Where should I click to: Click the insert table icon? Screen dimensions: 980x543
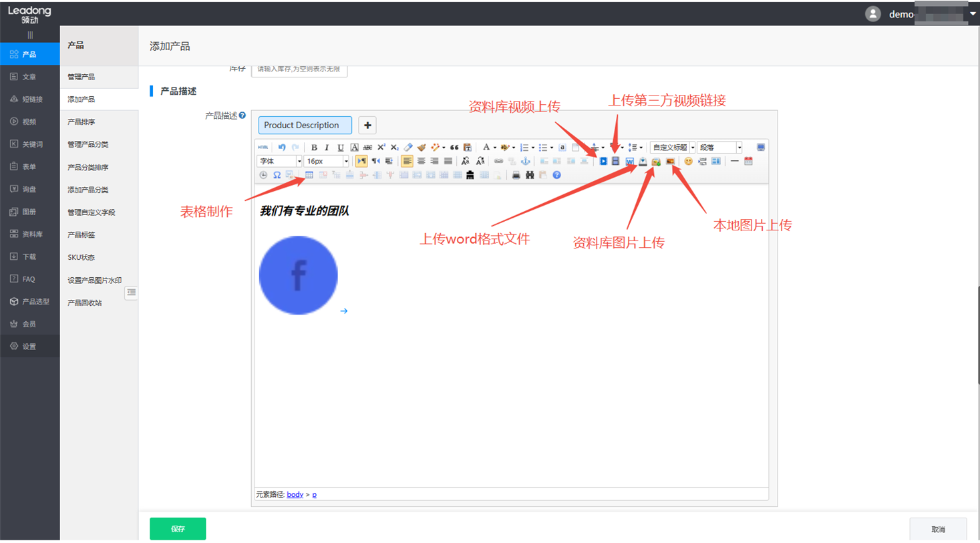click(x=309, y=175)
